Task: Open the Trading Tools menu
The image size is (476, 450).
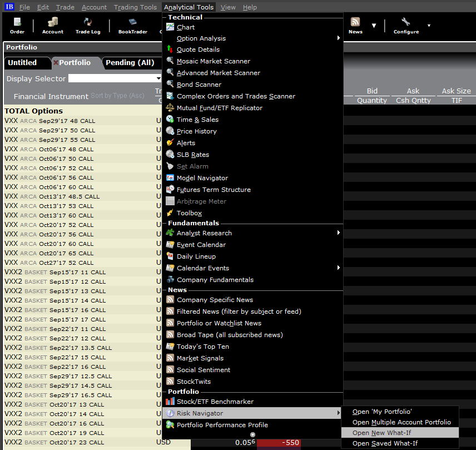Action: click(x=135, y=7)
